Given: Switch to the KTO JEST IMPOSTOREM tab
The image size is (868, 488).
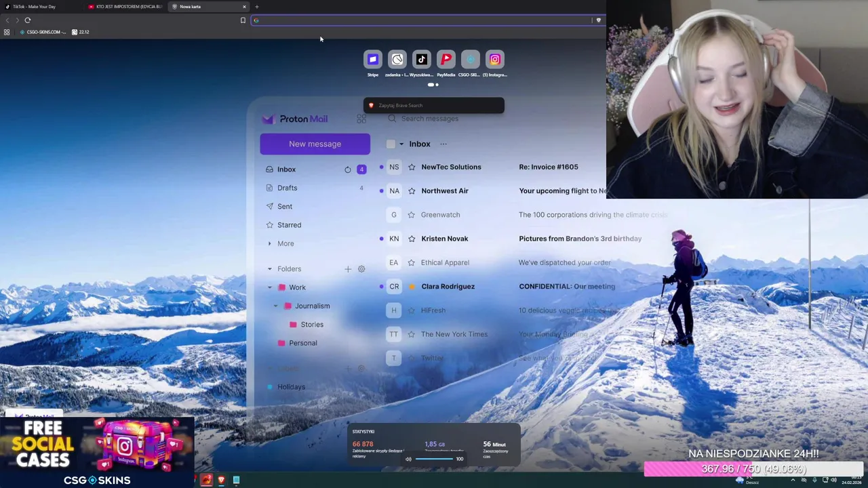Looking at the screenshot, I should click(x=125, y=7).
